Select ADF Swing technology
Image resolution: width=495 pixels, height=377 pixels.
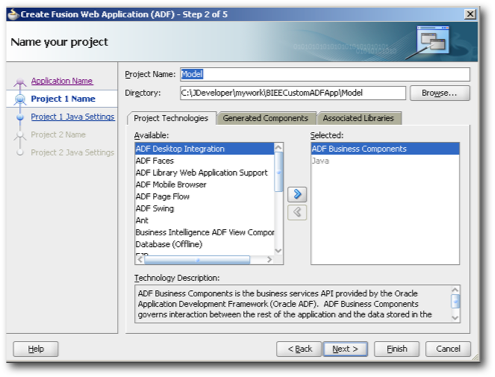(204, 209)
